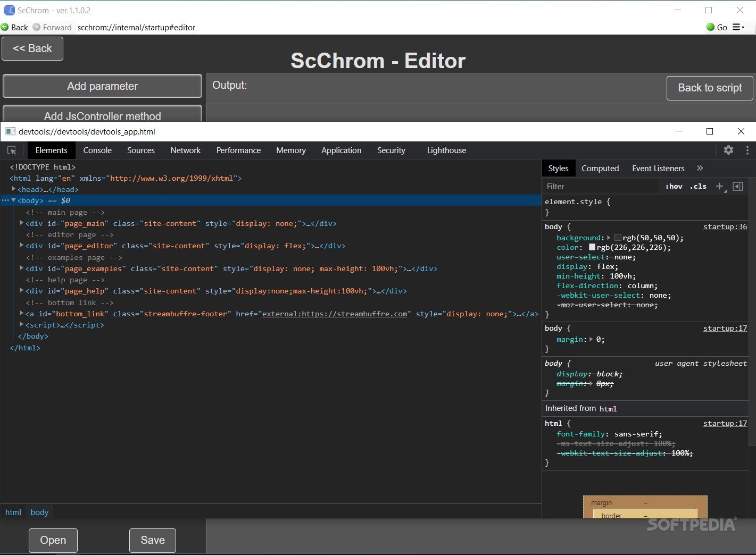756x555 pixels.
Task: Open the startup:36 source link
Action: pos(725,226)
